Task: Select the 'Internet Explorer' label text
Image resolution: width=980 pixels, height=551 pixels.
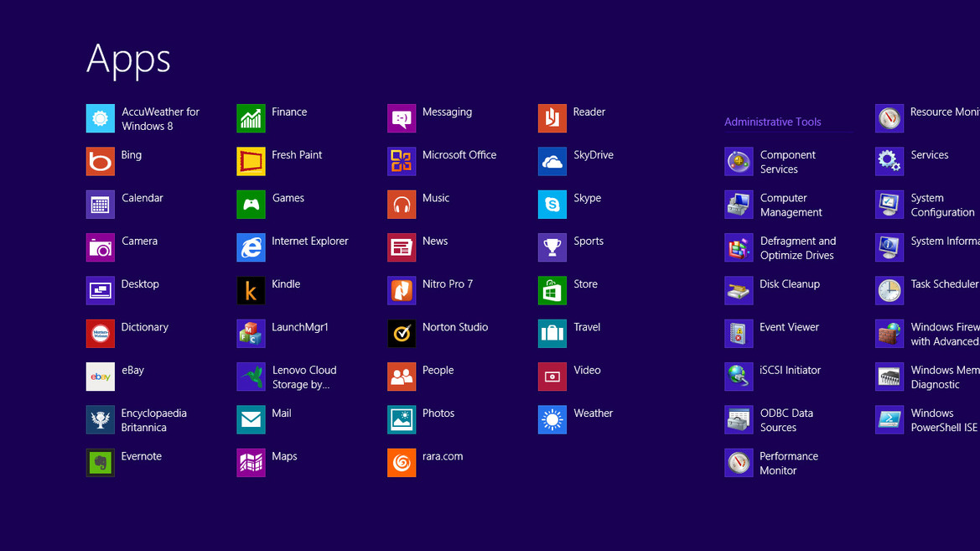Action: [x=310, y=242]
